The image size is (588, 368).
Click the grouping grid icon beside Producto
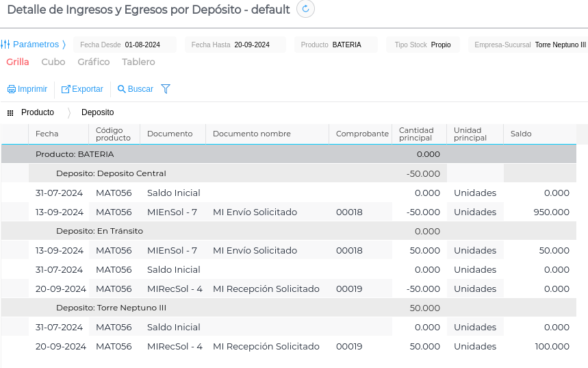(10, 112)
